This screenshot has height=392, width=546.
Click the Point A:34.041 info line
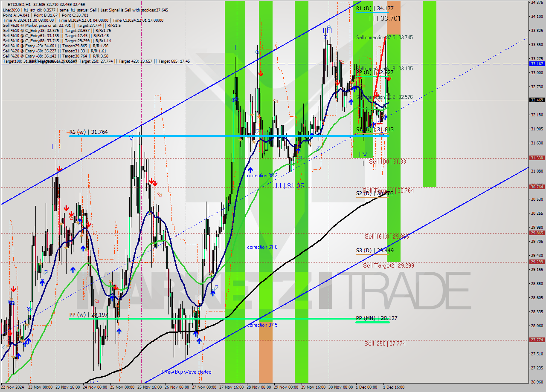point(45,15)
